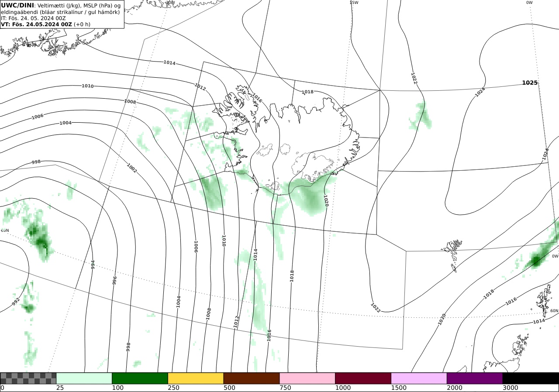This screenshot has width=559, height=392.
Task: Select the legend value 500
Action: 229,388
